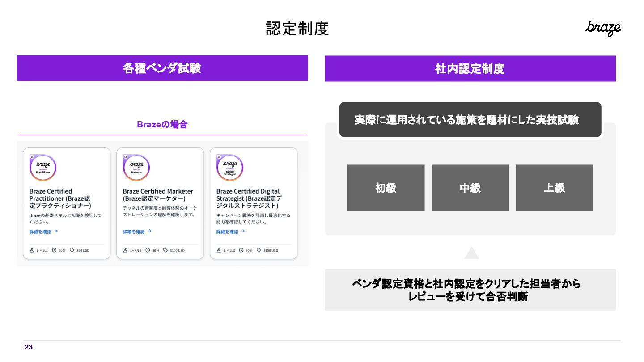Click the price tag icon beside $150 USD
644x362 pixels.
click(x=259, y=250)
